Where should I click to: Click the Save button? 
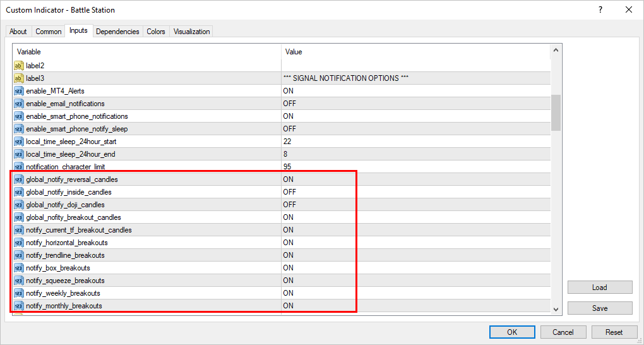600,308
